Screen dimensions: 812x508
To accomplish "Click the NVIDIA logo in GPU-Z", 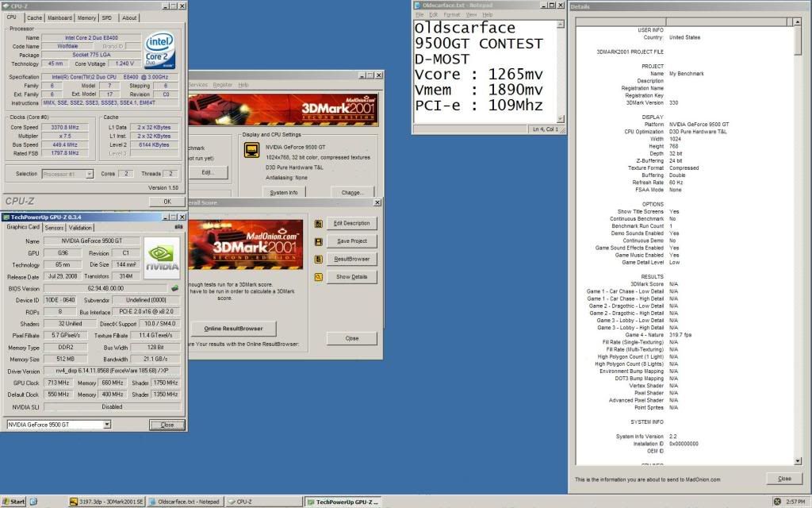I will [162, 258].
